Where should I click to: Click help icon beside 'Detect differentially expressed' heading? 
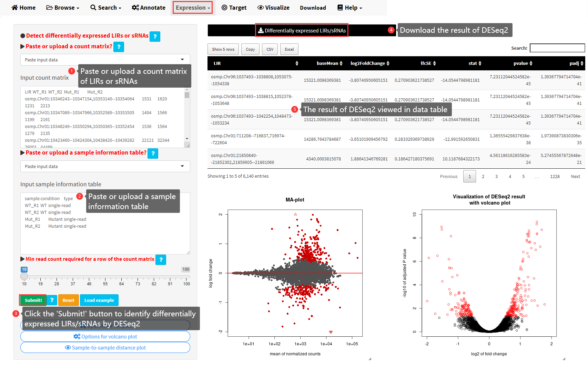point(155,36)
